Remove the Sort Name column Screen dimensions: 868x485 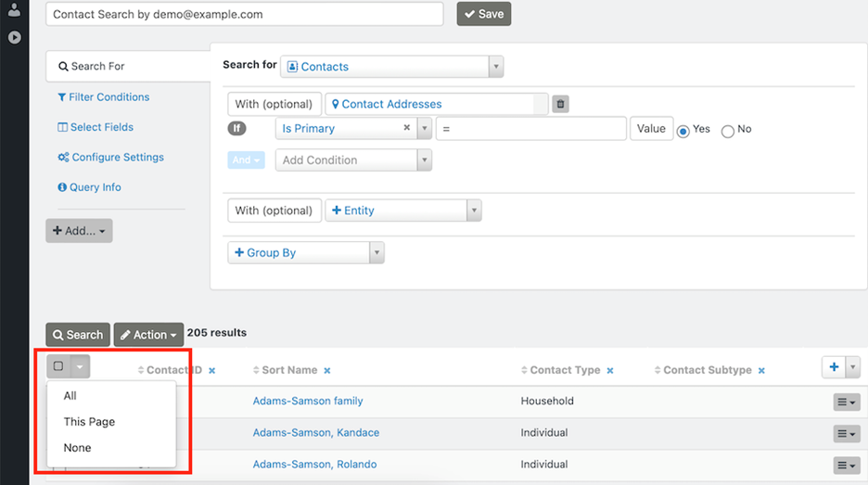tap(327, 371)
